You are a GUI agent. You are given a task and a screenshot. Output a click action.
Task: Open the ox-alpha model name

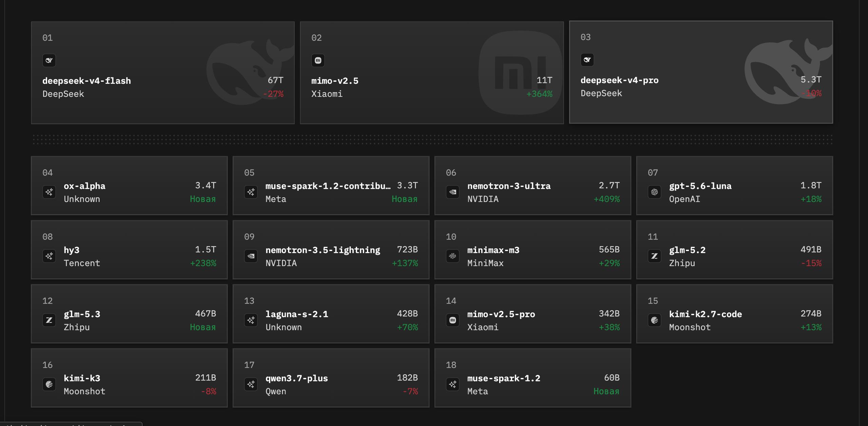click(x=84, y=186)
